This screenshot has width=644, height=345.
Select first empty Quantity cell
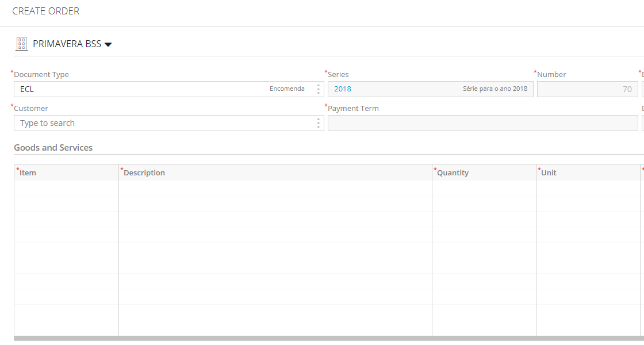(484, 188)
